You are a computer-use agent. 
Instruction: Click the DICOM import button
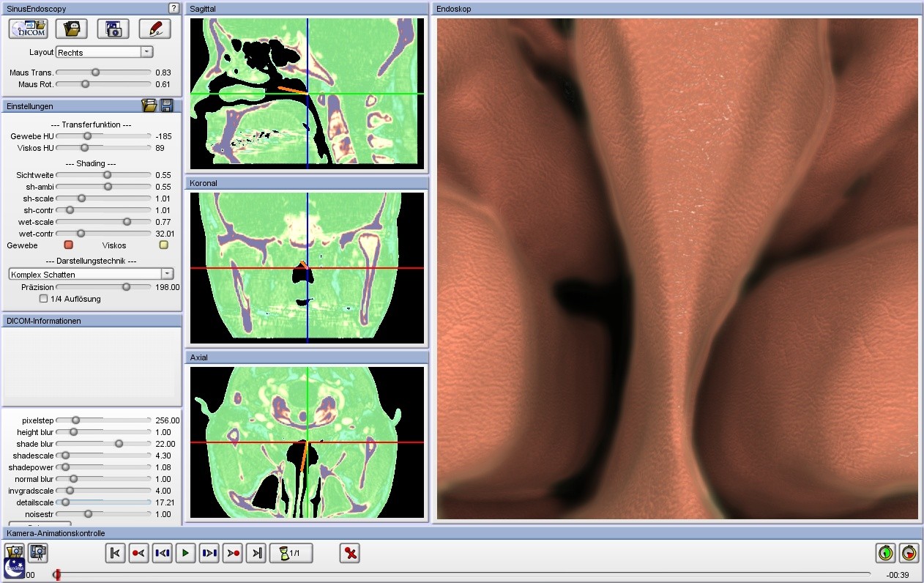click(28, 29)
